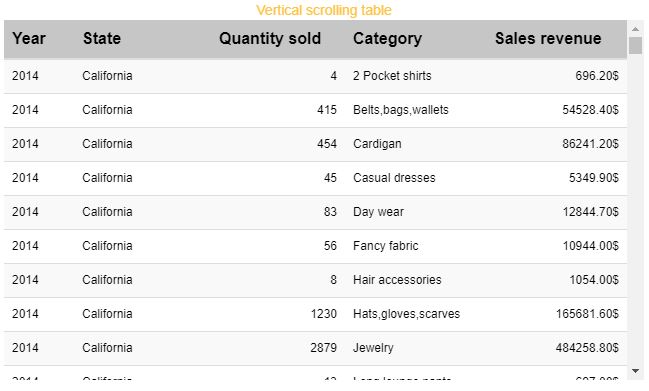Click the Category column header
The width and height of the screenshot is (649, 391).
point(387,38)
